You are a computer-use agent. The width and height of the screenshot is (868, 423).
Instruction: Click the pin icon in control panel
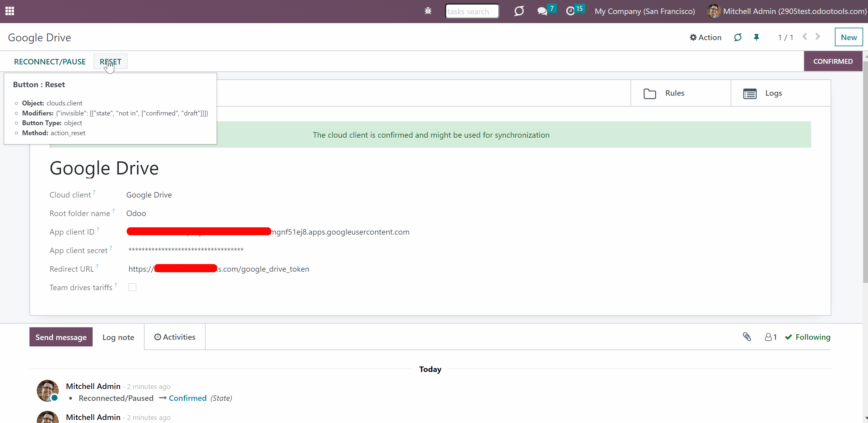(757, 37)
